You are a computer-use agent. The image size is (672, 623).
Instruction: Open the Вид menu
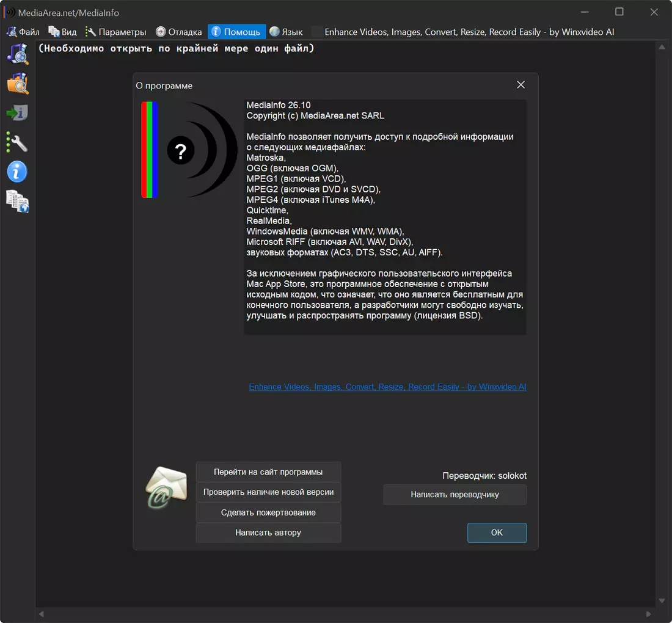coord(62,32)
